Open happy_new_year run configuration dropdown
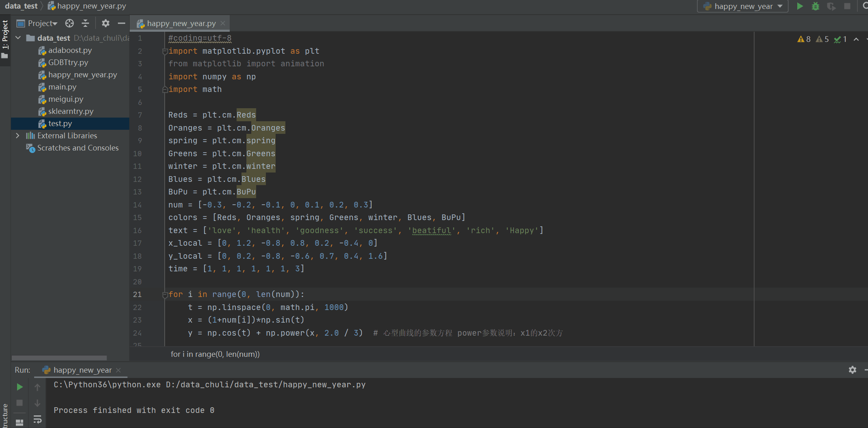The width and height of the screenshot is (868, 428). pyautogui.click(x=743, y=6)
